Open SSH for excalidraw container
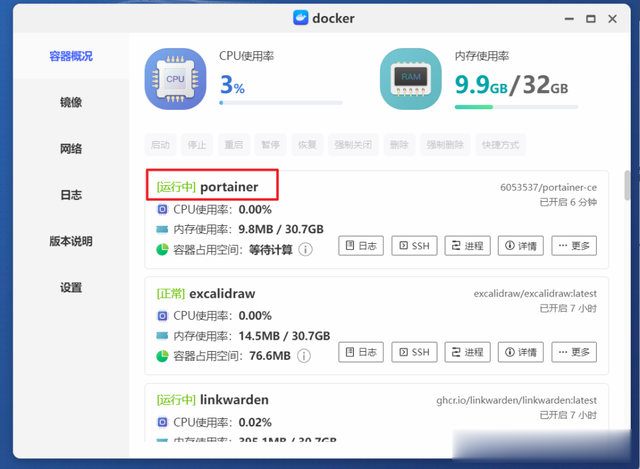640x469 pixels. [414, 352]
